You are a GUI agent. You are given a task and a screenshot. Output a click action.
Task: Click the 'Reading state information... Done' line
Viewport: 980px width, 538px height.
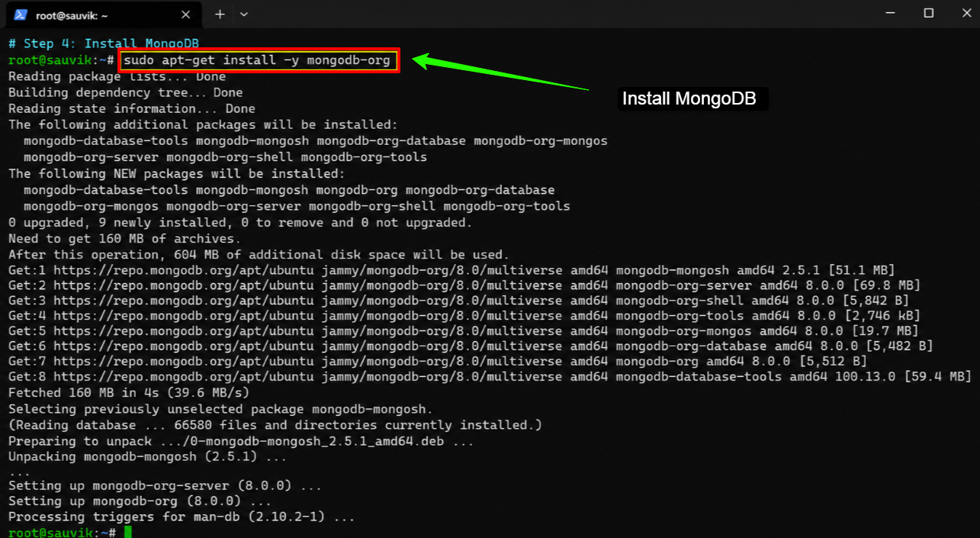[x=132, y=108]
